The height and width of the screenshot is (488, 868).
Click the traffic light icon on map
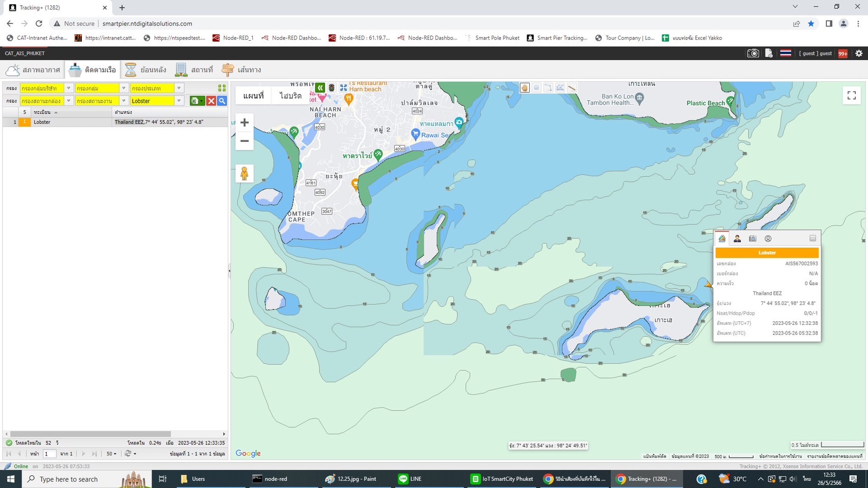(x=332, y=88)
